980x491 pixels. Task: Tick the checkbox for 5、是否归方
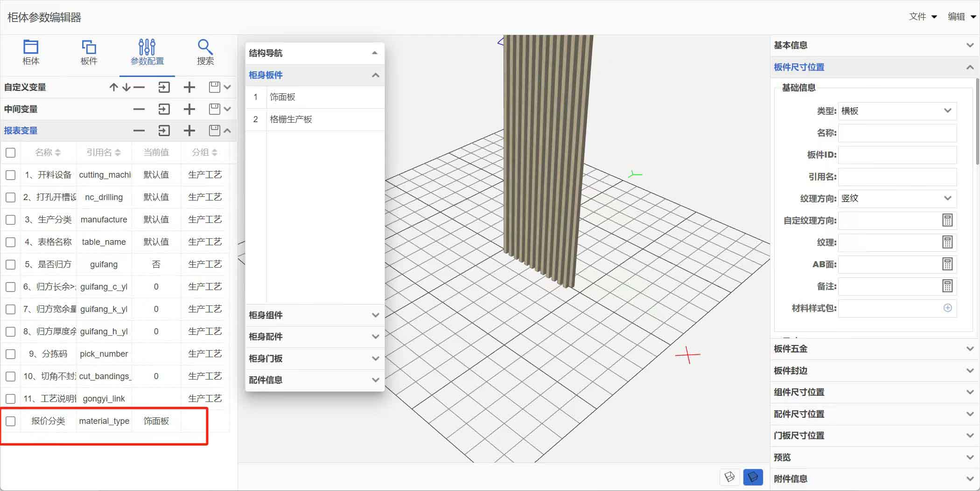(x=10, y=264)
